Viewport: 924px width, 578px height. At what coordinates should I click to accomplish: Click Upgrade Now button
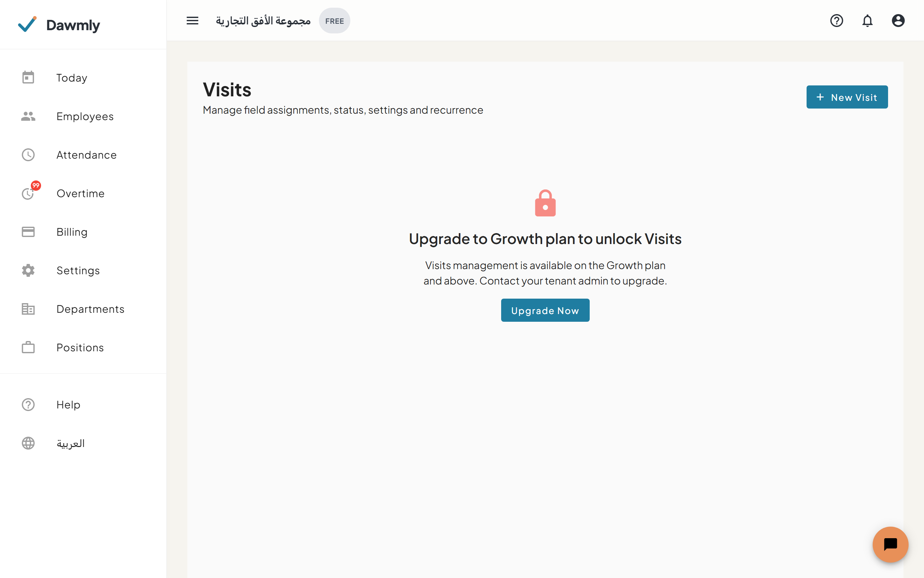coord(545,311)
